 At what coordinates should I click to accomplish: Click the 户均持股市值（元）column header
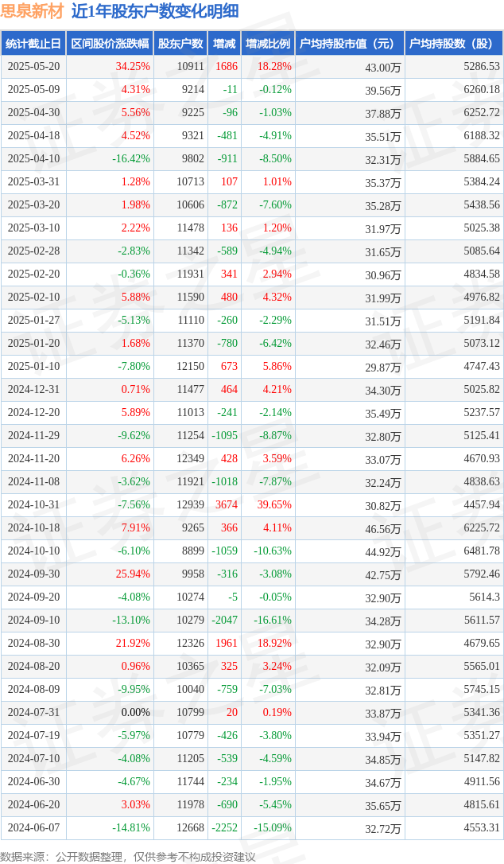[x=350, y=44]
